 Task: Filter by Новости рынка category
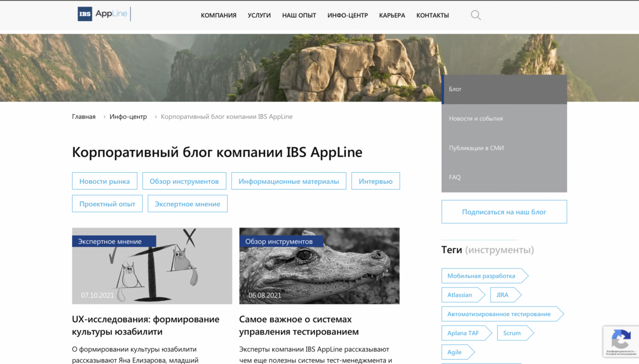pyautogui.click(x=105, y=181)
